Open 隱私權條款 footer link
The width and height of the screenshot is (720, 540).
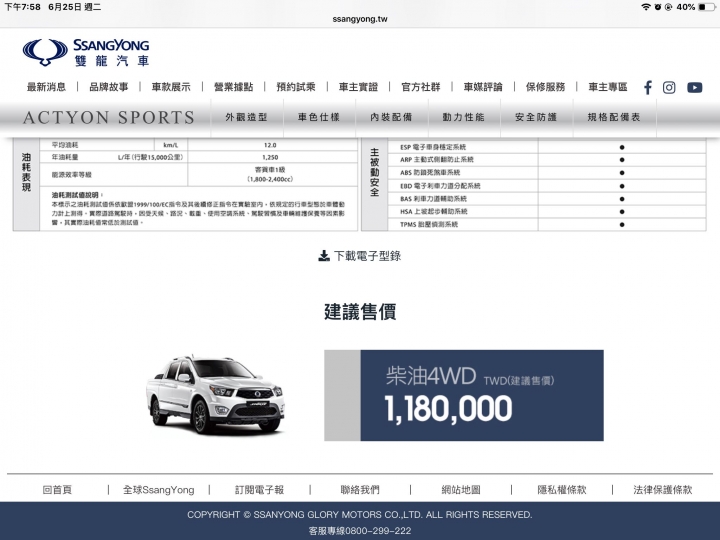pyautogui.click(x=562, y=490)
